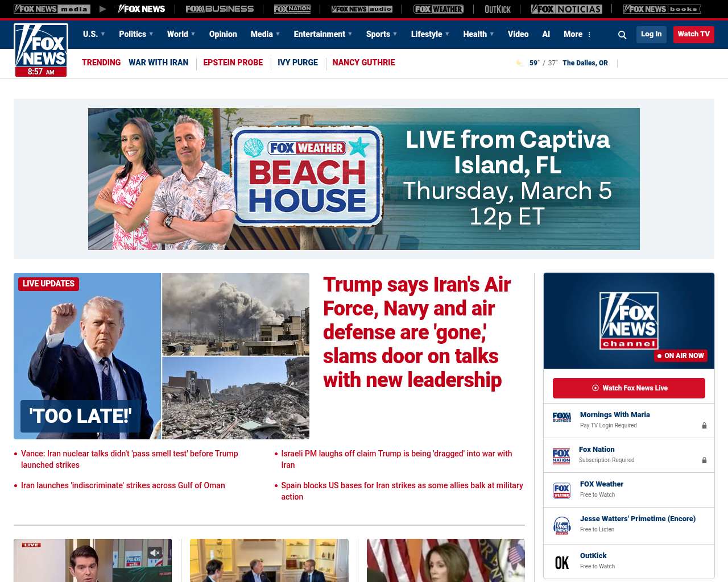Click Watch Fox News Live button

click(629, 388)
